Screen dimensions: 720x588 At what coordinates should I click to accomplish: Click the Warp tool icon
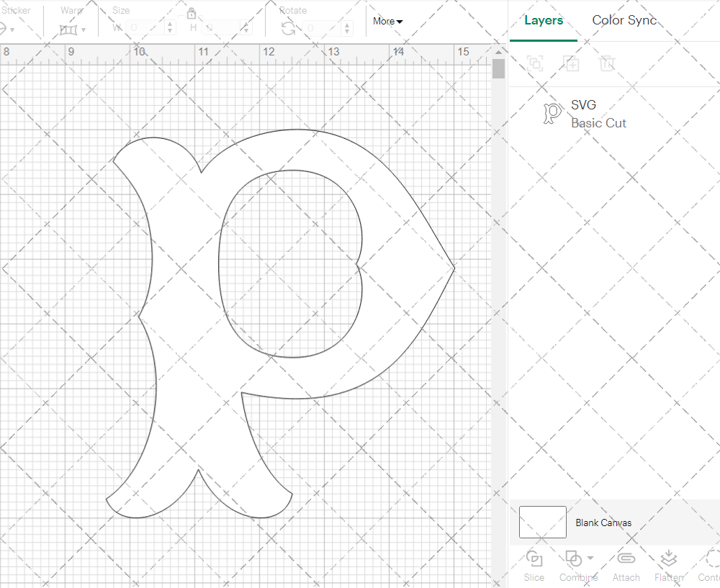point(68,30)
